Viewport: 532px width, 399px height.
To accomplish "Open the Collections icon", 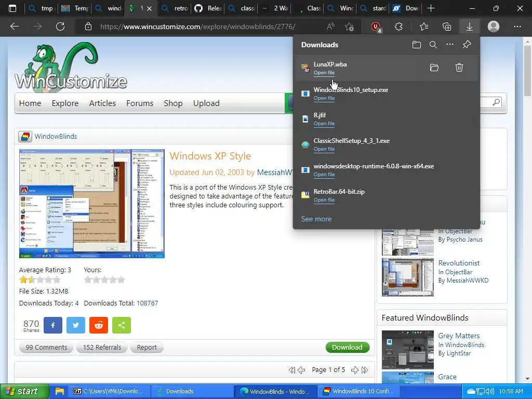I will 447,26.
